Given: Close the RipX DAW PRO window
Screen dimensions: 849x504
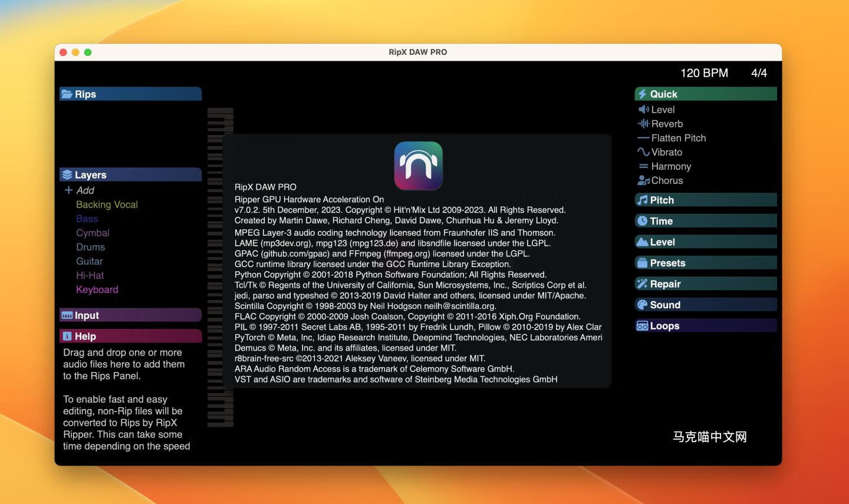Looking at the screenshot, I should (x=64, y=52).
